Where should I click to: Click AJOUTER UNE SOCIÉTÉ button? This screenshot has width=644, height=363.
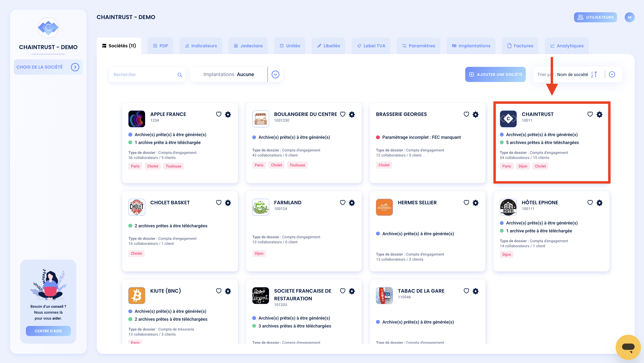click(495, 75)
